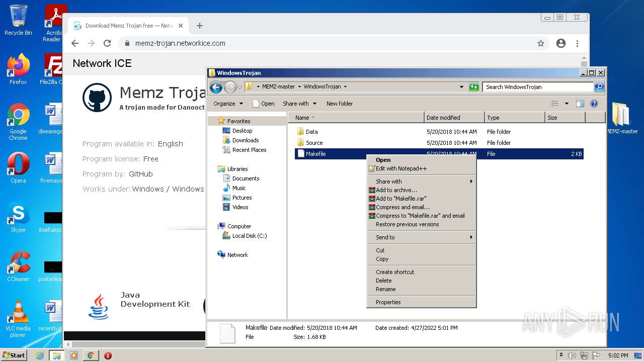Click Open button in Explorer toolbar

[x=264, y=104]
